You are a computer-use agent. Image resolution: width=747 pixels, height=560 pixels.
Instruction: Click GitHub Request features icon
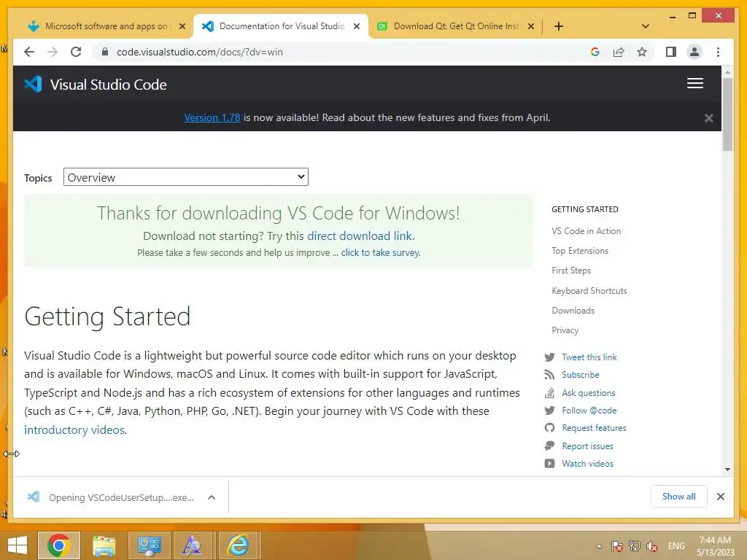[x=549, y=428]
